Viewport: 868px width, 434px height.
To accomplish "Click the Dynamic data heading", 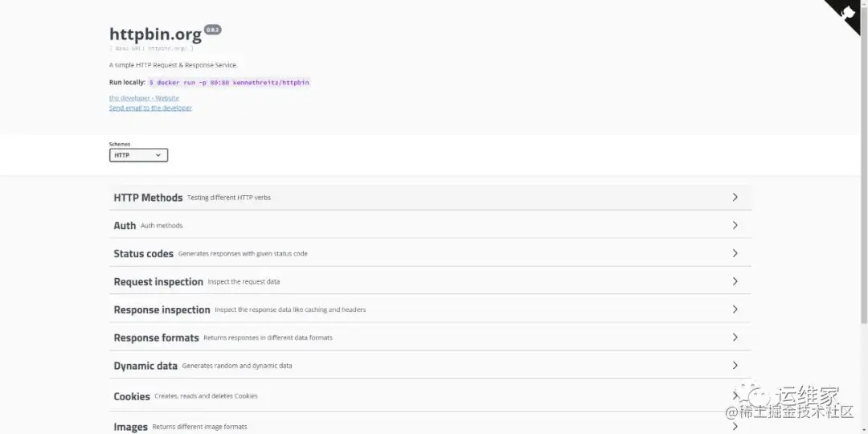I will coord(145,366).
